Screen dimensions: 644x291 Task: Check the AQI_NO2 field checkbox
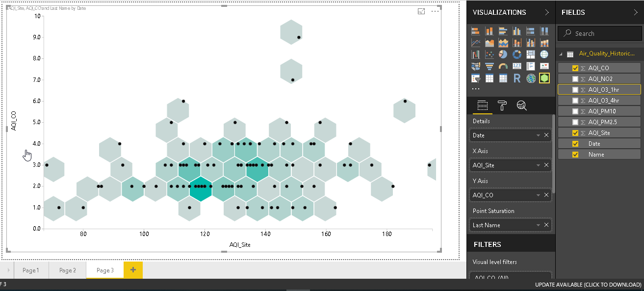(x=575, y=79)
